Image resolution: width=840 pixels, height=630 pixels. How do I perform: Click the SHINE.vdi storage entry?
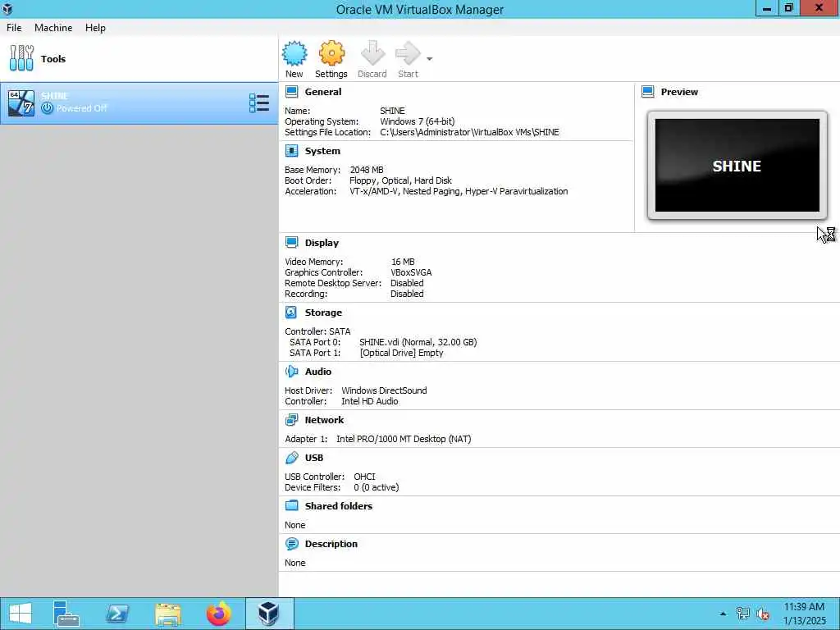(418, 342)
